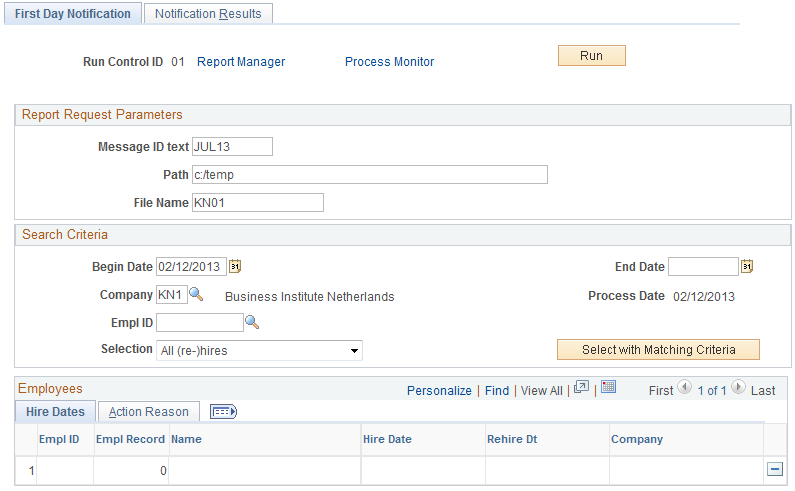The image size is (795, 491).
Task: Click the Run button
Action: (x=592, y=56)
